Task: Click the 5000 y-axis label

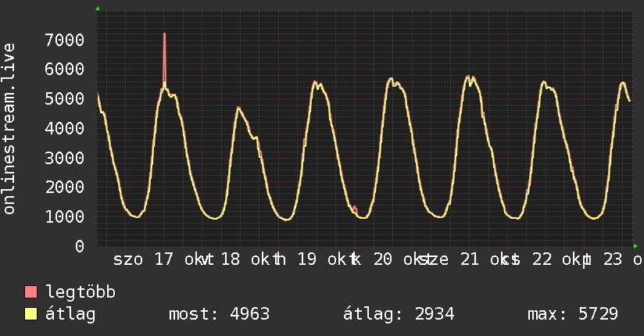Action: [x=65, y=98]
